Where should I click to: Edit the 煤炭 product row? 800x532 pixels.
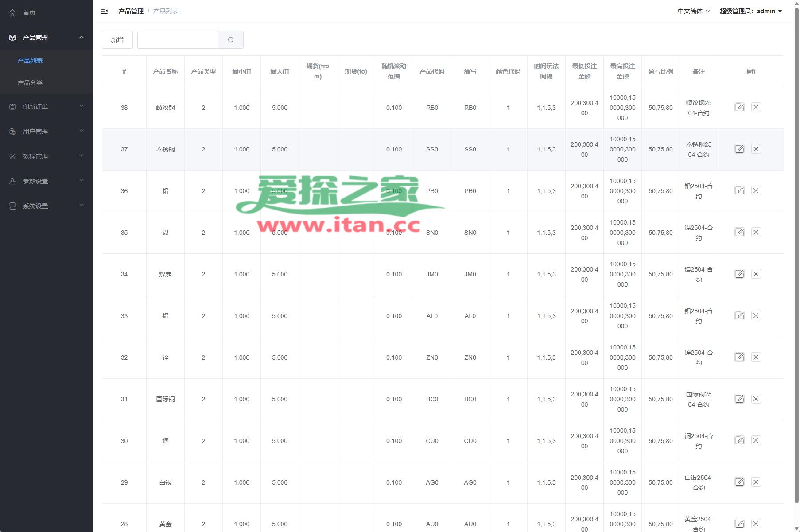tap(739, 274)
